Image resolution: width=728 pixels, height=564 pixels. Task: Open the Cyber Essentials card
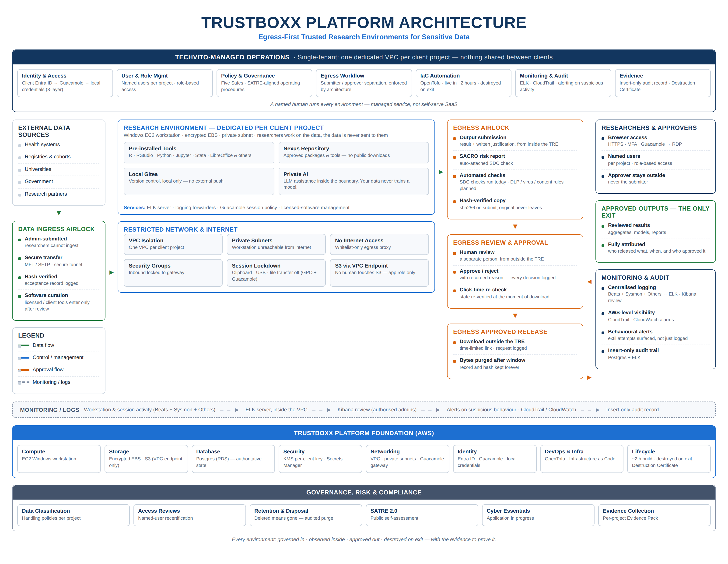(x=538, y=515)
